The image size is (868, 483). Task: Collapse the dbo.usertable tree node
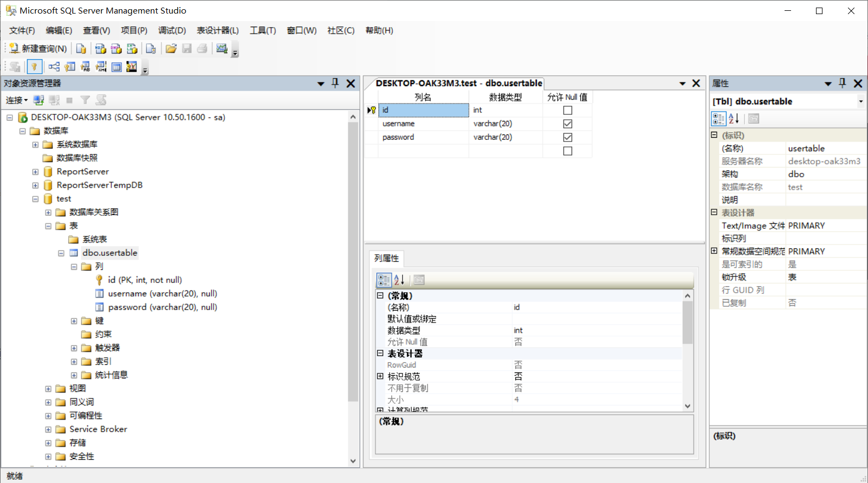tap(61, 253)
